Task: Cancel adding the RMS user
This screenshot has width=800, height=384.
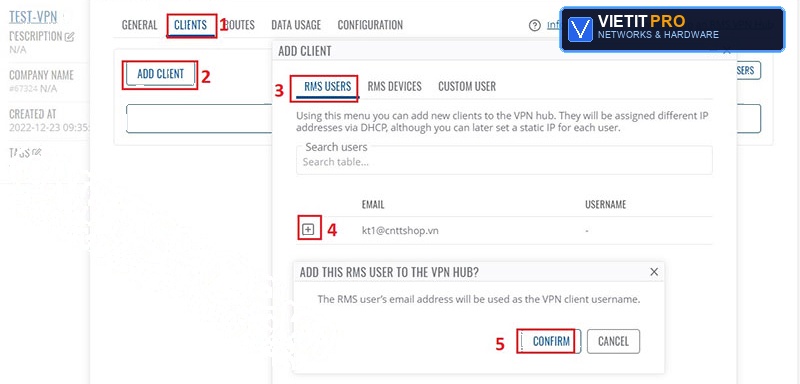Action: pos(613,341)
